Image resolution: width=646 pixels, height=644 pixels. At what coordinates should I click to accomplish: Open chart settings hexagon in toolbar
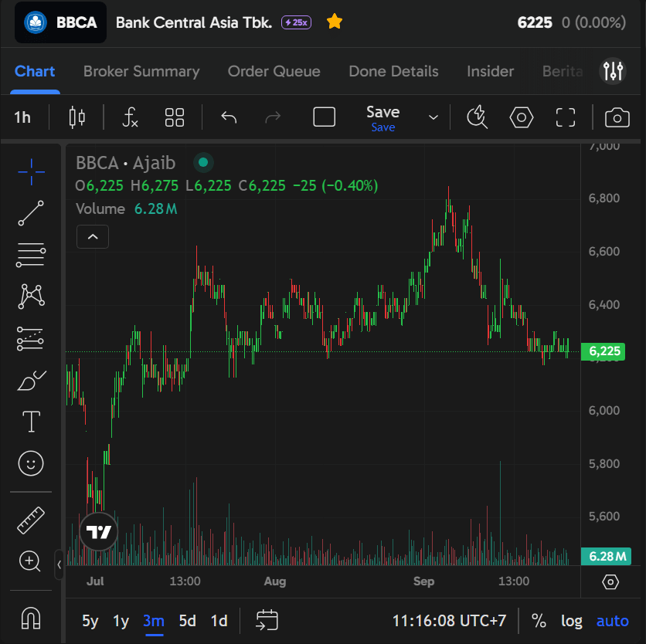click(x=522, y=117)
